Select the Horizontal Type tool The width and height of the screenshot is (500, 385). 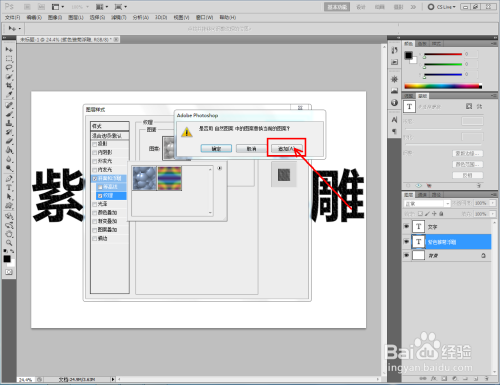tap(9, 188)
